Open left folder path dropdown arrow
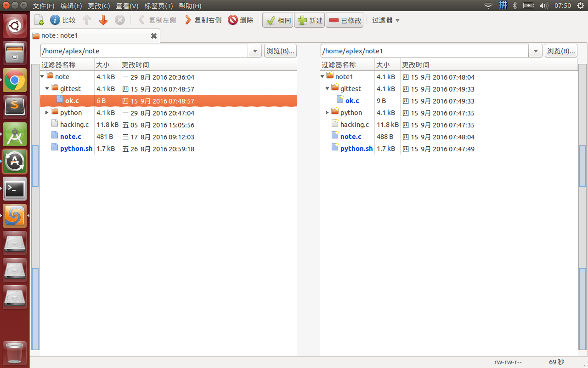Viewport: 588px width, 368px height. (255, 51)
